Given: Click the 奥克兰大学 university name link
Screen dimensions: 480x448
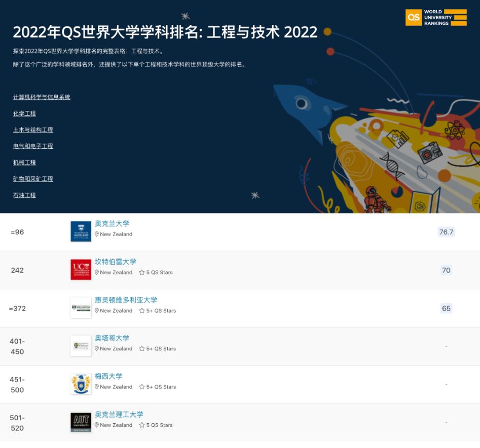Looking at the screenshot, I should tap(114, 223).
